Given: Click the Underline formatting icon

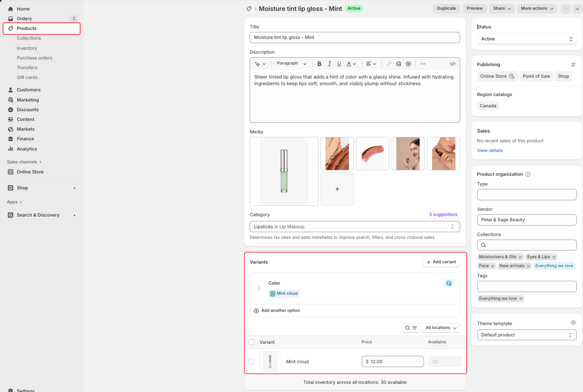Looking at the screenshot, I should pyautogui.click(x=339, y=64).
